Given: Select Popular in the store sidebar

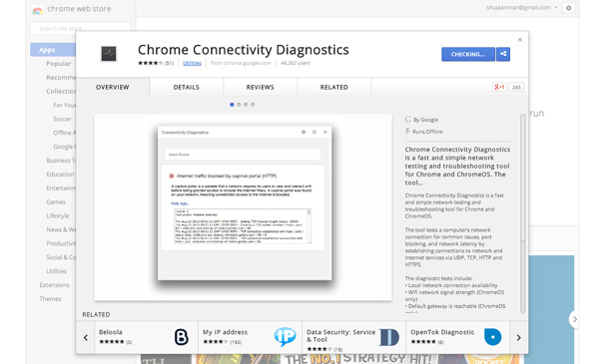Looking at the screenshot, I should pyautogui.click(x=59, y=64).
